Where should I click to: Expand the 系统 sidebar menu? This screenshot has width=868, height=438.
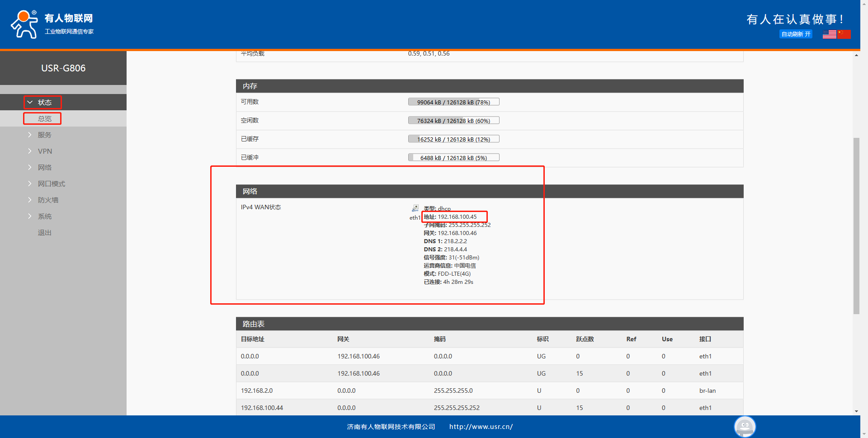(44, 217)
